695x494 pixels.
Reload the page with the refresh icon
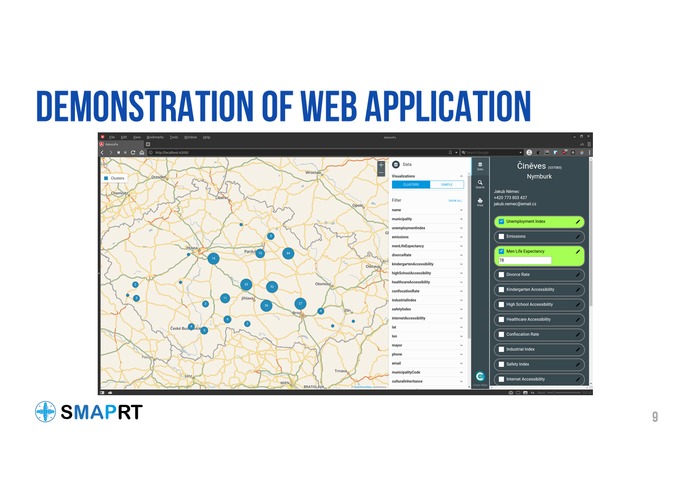(x=133, y=152)
